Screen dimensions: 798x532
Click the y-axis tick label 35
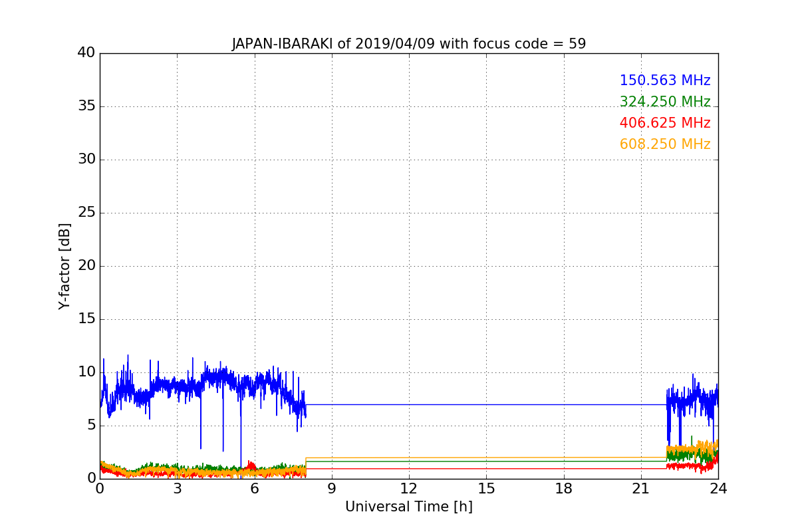(86, 106)
